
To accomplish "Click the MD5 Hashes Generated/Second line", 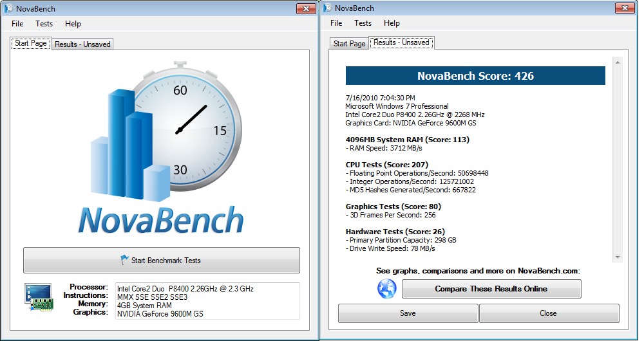I will tap(411, 190).
